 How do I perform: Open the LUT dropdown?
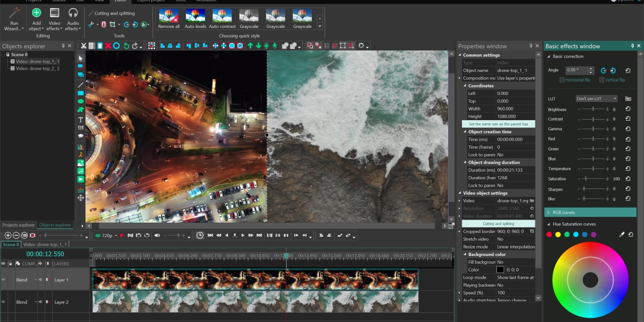click(x=596, y=99)
